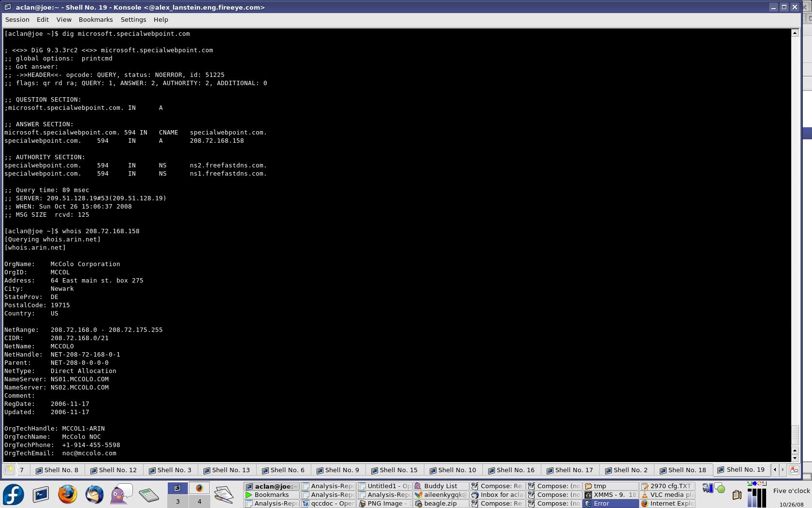Switch to virtual desktop 4

pos(199,501)
